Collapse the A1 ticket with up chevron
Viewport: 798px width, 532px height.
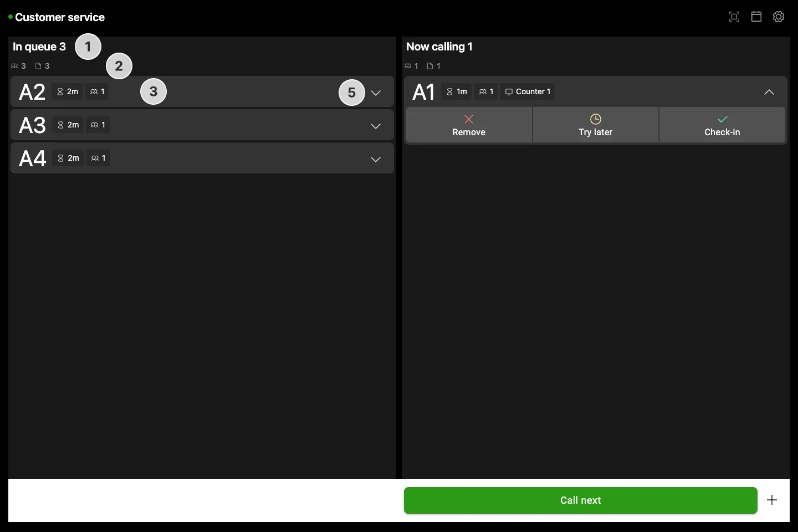(769, 92)
